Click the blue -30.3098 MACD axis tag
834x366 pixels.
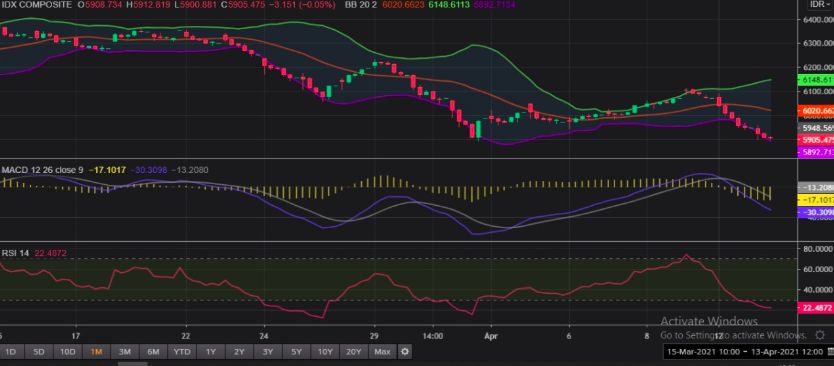tap(816, 212)
